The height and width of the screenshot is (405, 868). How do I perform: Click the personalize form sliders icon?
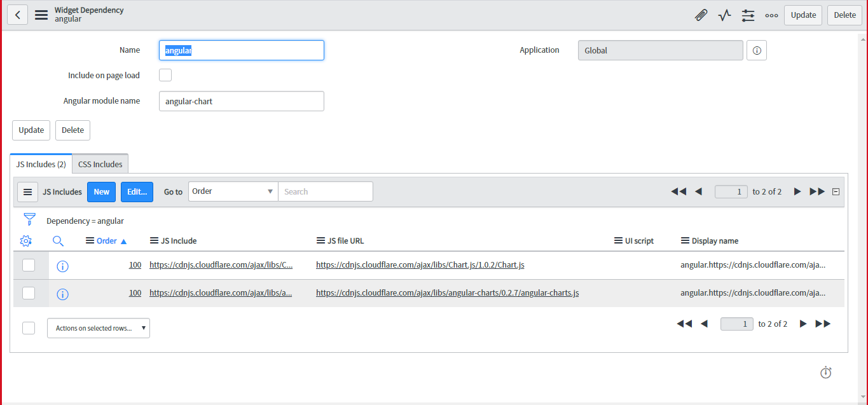tap(748, 15)
